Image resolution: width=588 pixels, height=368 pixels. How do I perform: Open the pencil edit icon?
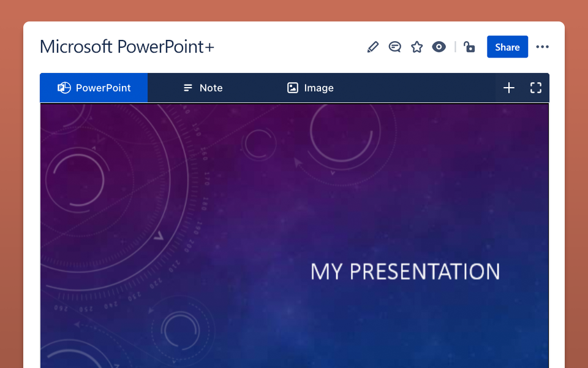pyautogui.click(x=373, y=47)
